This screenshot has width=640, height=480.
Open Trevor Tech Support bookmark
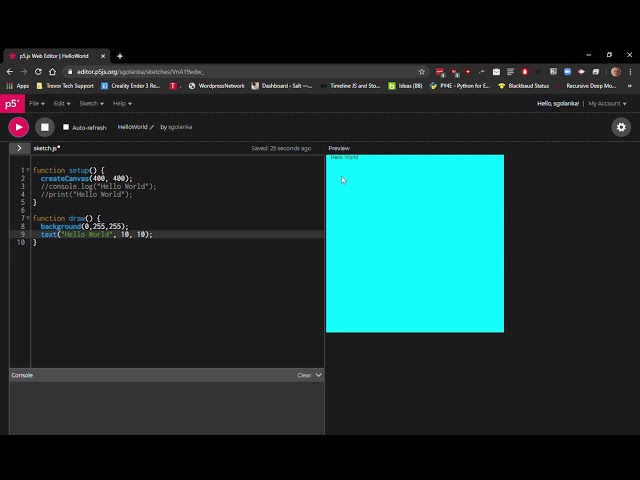[65, 86]
